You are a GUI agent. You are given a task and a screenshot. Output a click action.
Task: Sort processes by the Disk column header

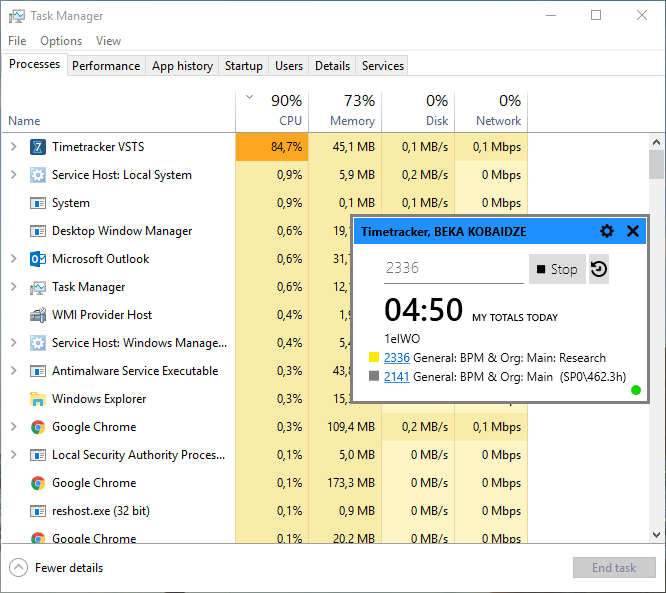tap(418, 111)
